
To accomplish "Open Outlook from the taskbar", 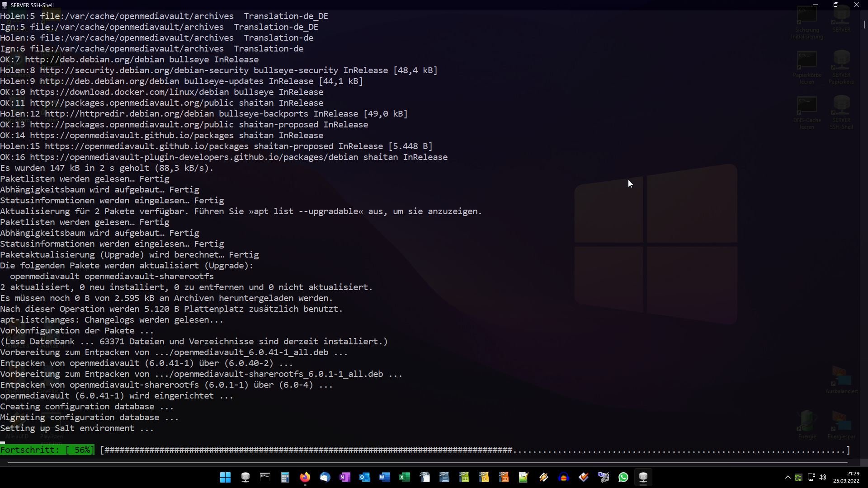I will (x=365, y=477).
